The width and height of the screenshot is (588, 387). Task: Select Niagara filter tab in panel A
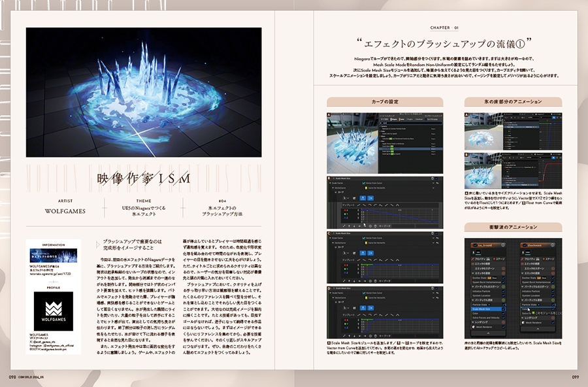[x=394, y=120]
